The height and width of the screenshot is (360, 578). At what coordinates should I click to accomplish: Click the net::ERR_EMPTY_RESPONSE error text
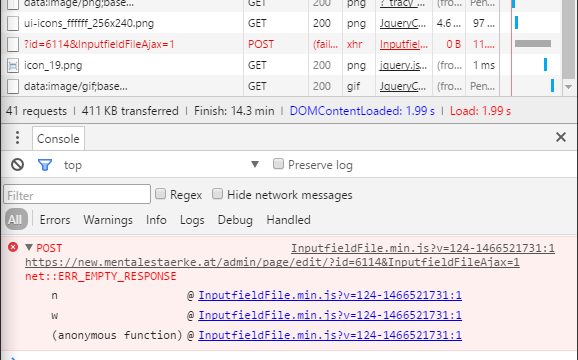101,276
